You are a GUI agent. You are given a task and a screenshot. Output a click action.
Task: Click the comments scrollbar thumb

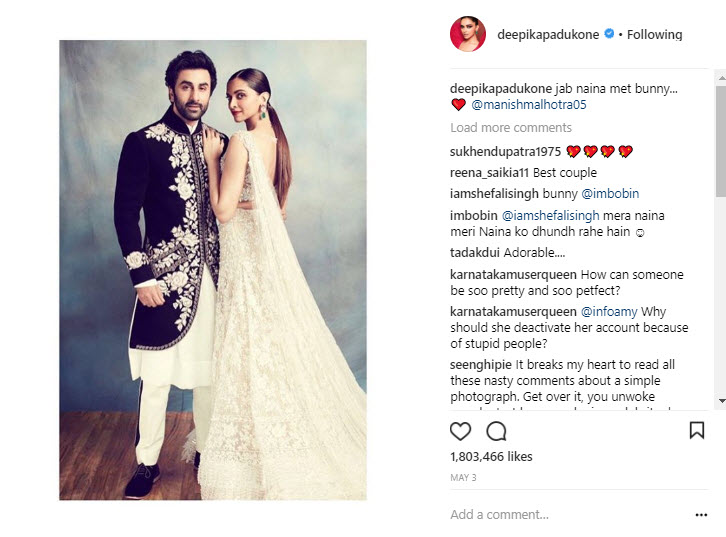(721, 141)
